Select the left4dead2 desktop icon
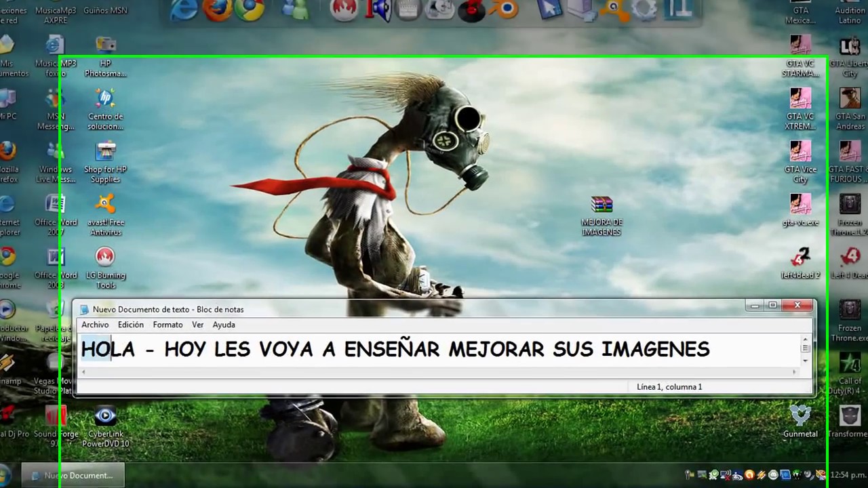868x488 pixels. click(800, 263)
